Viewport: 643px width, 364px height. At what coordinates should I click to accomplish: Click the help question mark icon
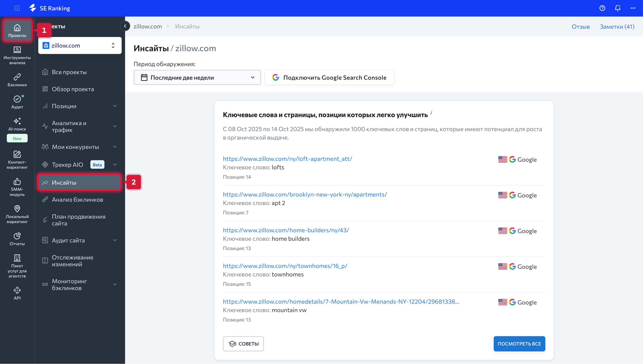click(x=602, y=8)
